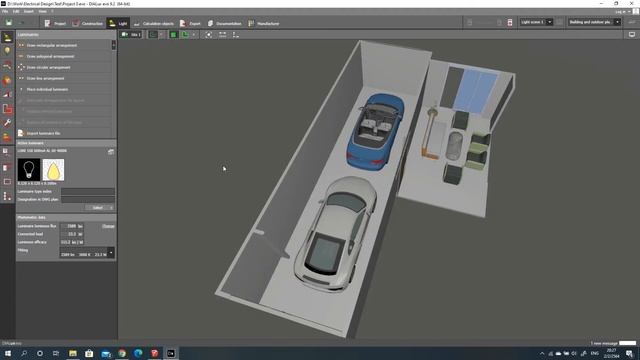
Task: Open the orange tool below the wrench
Action: point(7,137)
